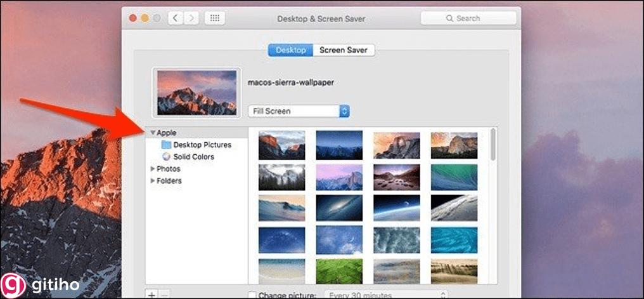Click the magnifier icon in Search field

(450, 18)
